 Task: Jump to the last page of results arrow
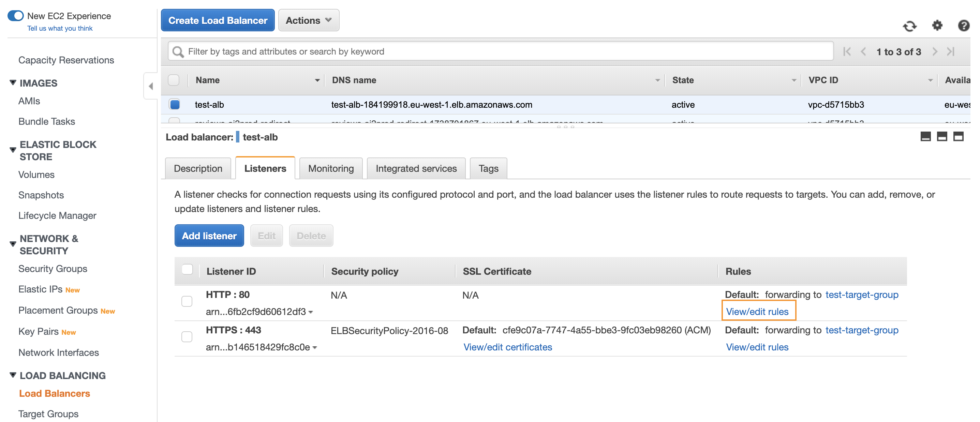click(951, 52)
